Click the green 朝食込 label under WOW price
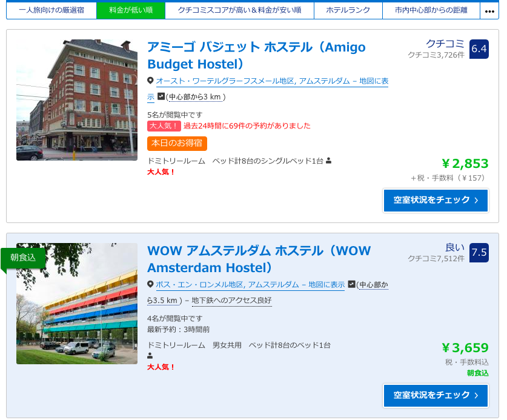Screen dimensions: 507x420 pos(477,373)
